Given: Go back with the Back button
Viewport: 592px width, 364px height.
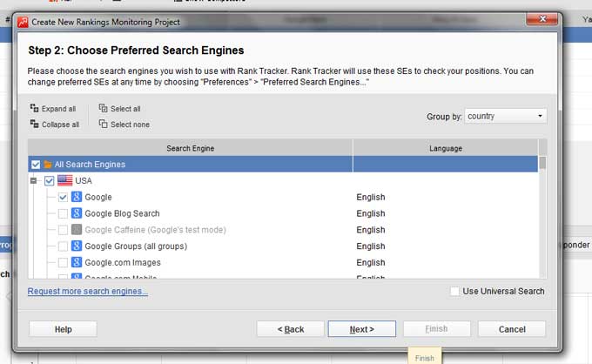Looking at the screenshot, I should (x=290, y=329).
